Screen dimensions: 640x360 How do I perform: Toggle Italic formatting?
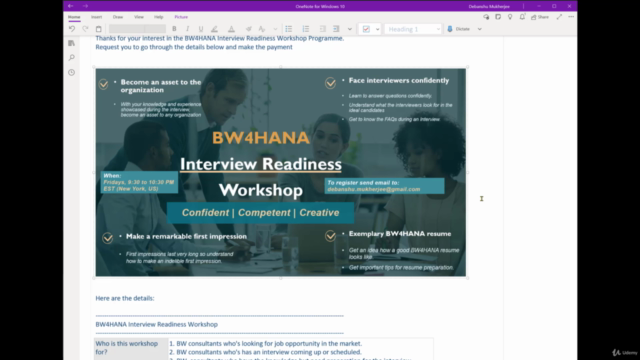[x=187, y=29]
